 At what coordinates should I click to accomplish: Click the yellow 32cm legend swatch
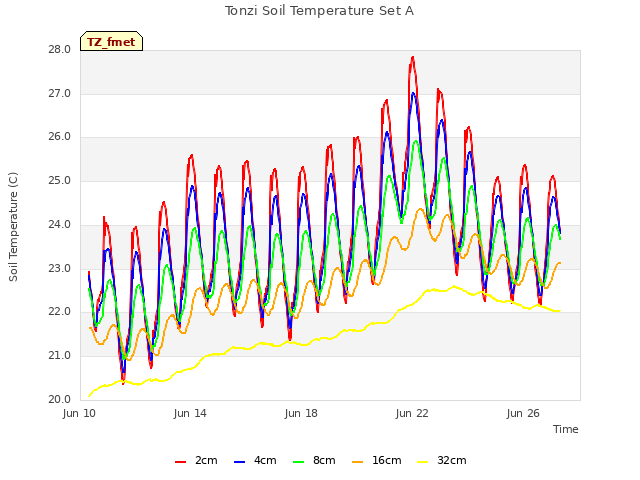point(423,462)
